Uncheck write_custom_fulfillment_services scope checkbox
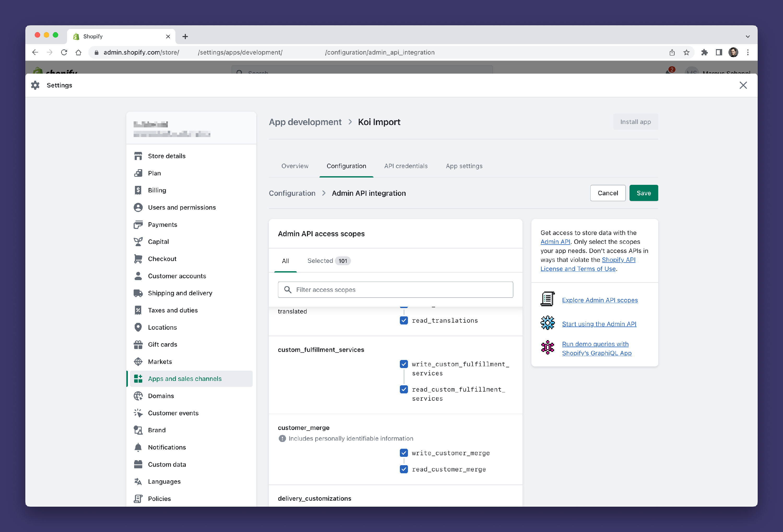The height and width of the screenshot is (532, 783). [404, 364]
